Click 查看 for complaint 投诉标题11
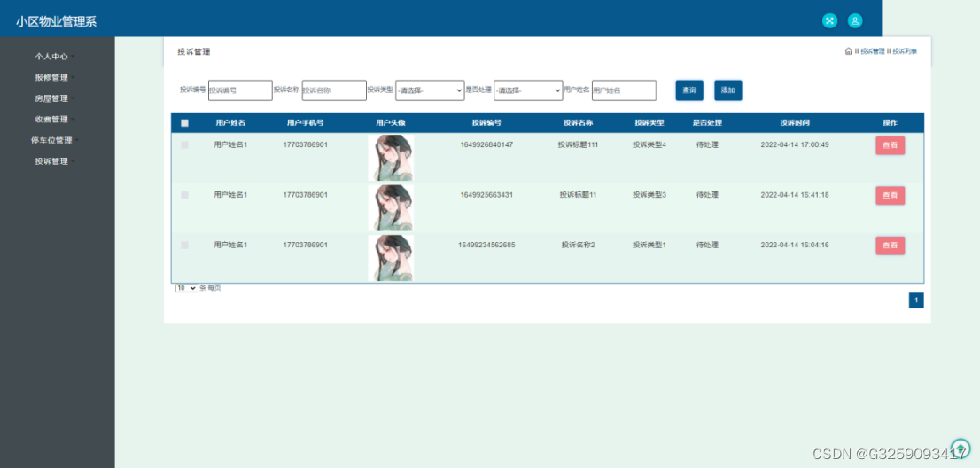Image resolution: width=980 pixels, height=468 pixels. coord(890,196)
